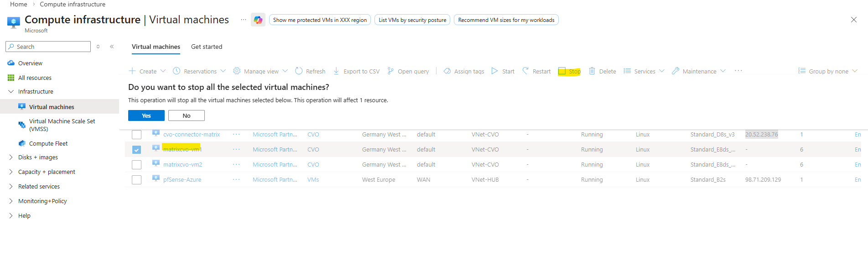Click the Delete trash icon
The image size is (868, 262).
[x=592, y=71]
